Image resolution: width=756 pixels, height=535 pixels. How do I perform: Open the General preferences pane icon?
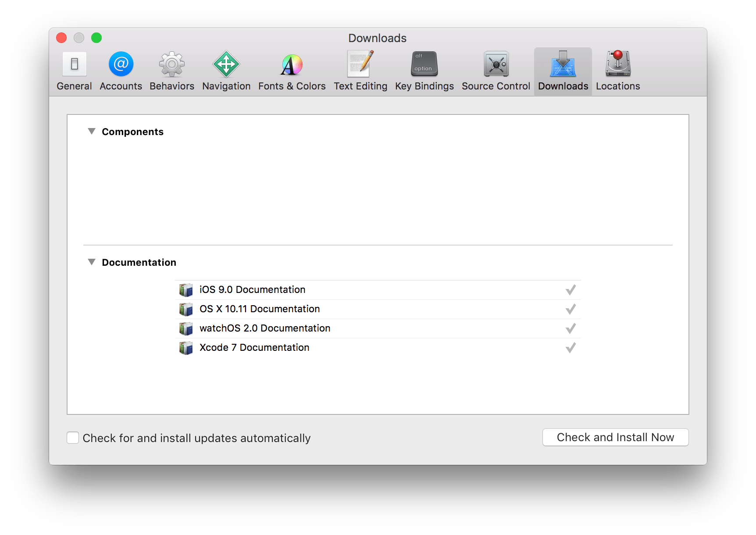pos(75,64)
